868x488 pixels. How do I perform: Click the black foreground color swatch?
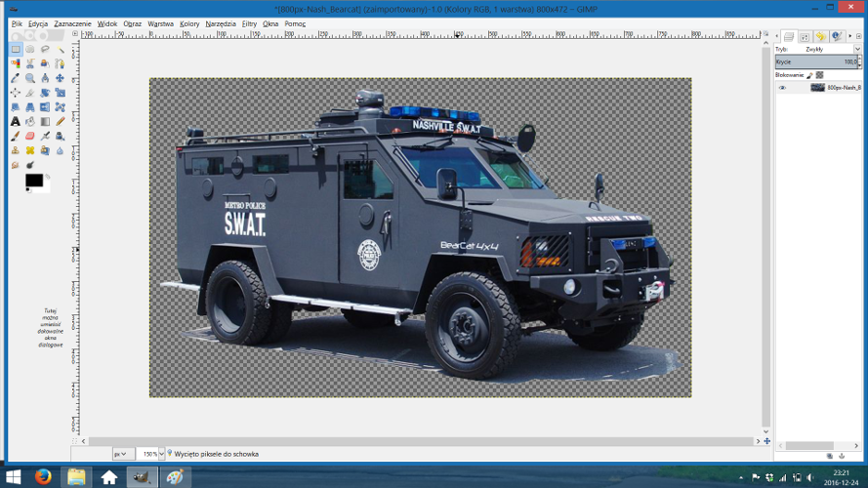[34, 180]
